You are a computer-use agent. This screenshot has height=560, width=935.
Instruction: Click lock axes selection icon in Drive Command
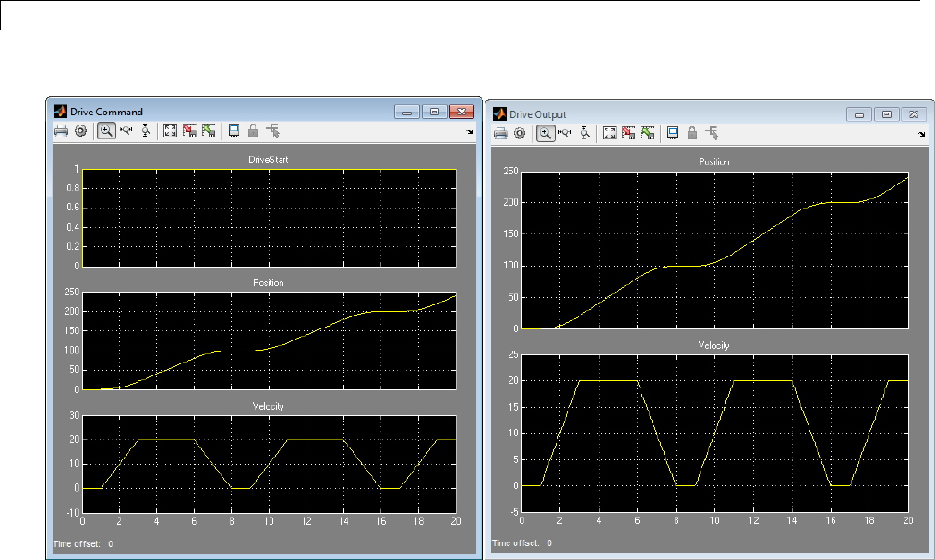click(253, 131)
